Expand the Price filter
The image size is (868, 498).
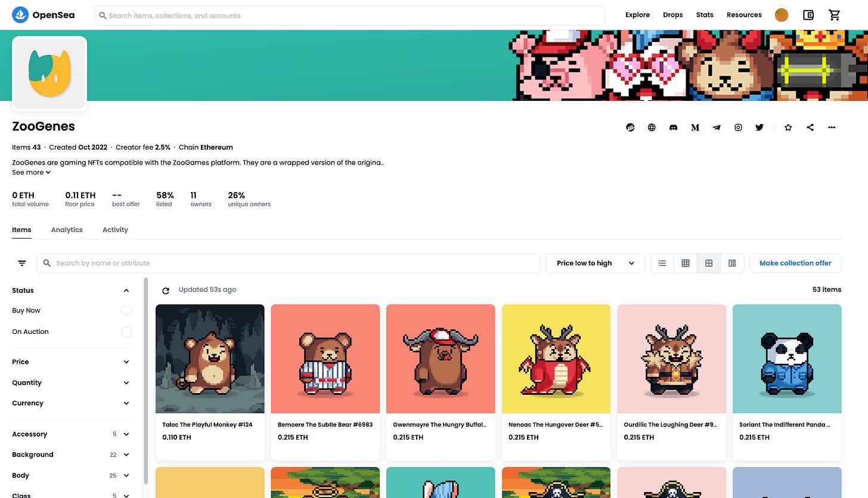(x=72, y=362)
